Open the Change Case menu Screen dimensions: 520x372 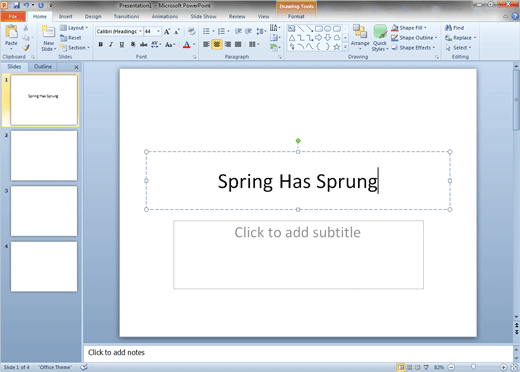[170, 44]
